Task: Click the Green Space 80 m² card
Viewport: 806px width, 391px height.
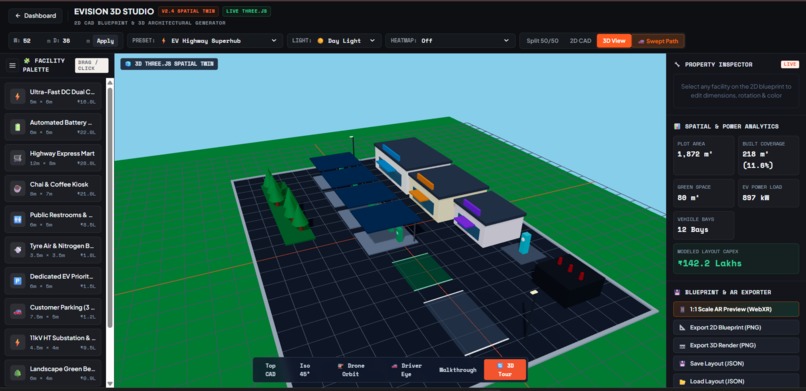Action: [x=704, y=193]
